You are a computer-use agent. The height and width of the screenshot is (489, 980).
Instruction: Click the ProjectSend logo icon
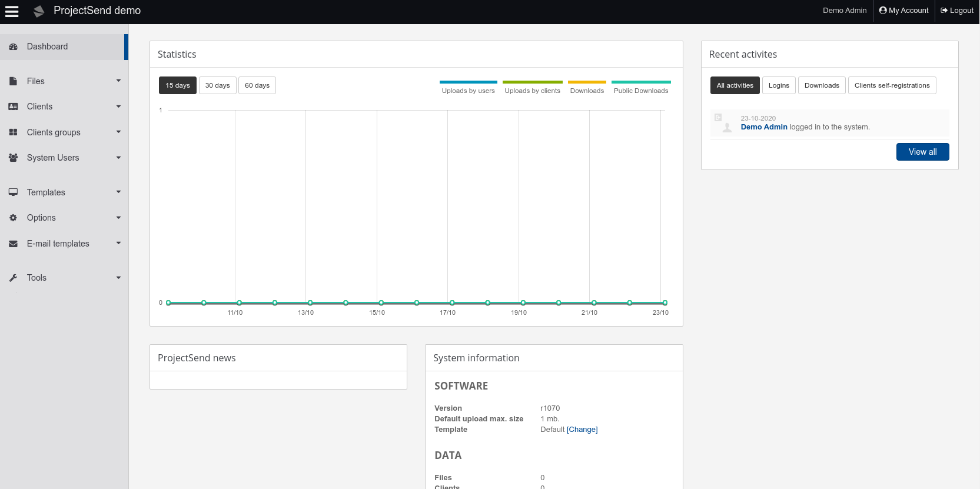pos(39,11)
